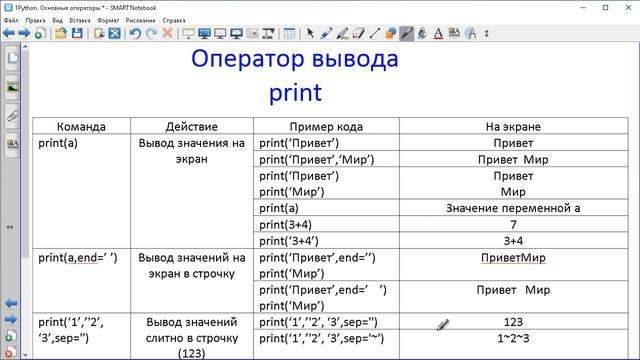Toggle the screen shade icon
640x360 pixels.
pyautogui.click(x=188, y=33)
